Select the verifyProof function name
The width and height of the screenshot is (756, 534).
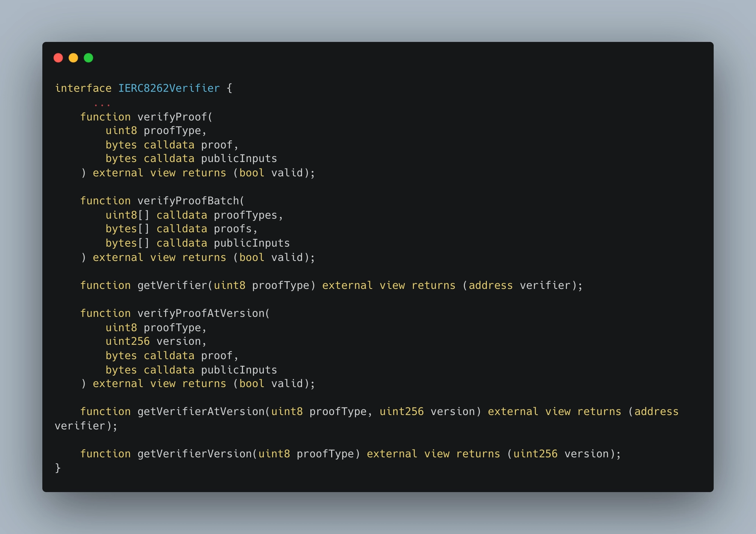(172, 117)
